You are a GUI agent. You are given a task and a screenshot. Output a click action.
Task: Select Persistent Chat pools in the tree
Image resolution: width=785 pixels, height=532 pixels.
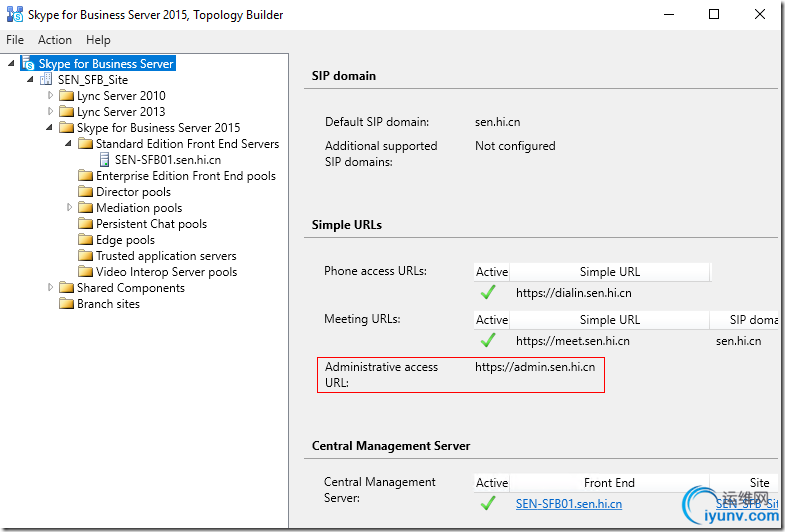[x=151, y=224]
